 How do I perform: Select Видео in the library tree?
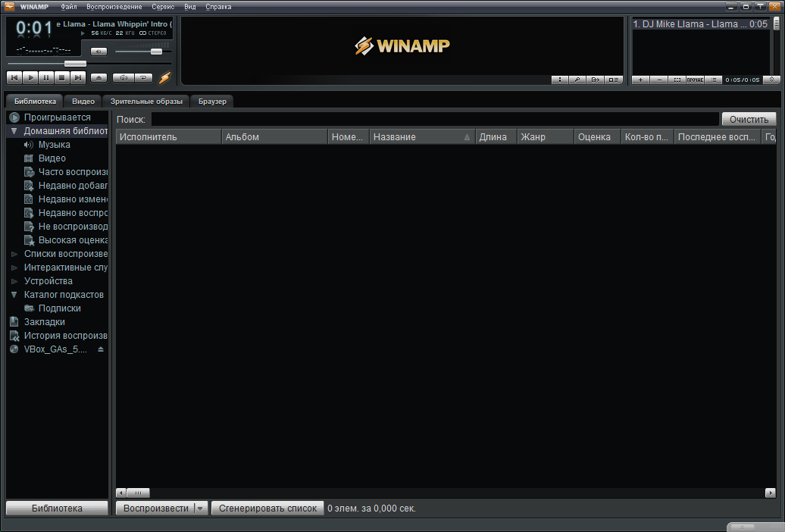(52, 158)
